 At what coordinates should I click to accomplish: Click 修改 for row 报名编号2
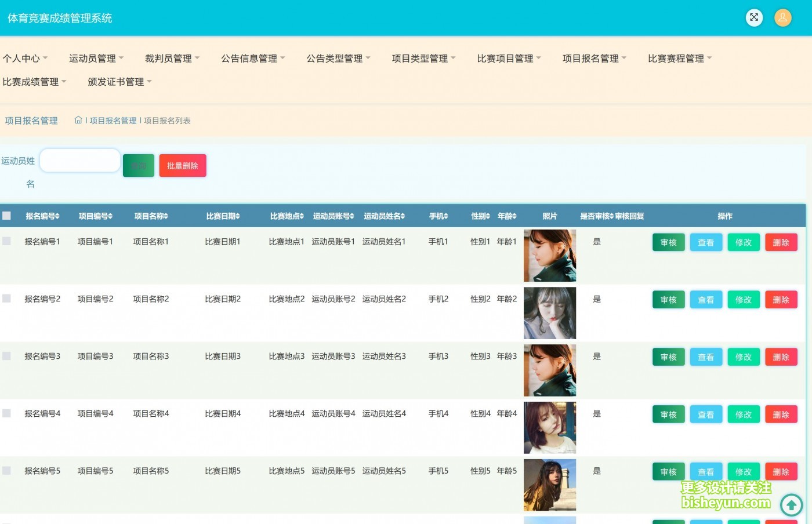pos(744,300)
